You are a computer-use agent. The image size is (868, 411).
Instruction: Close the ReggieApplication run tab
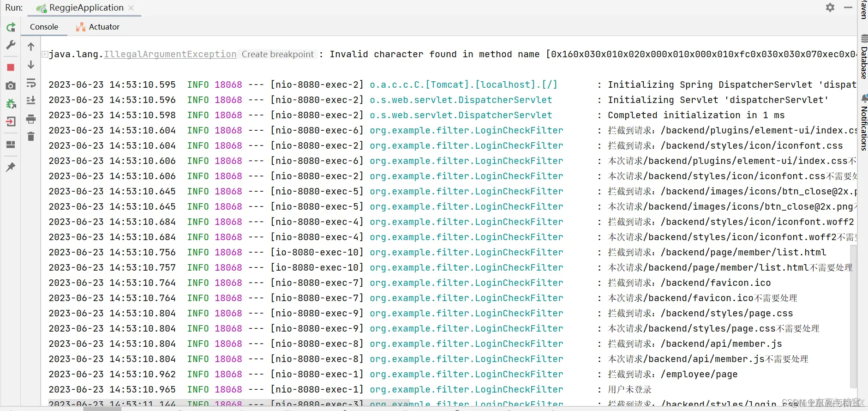pyautogui.click(x=131, y=8)
